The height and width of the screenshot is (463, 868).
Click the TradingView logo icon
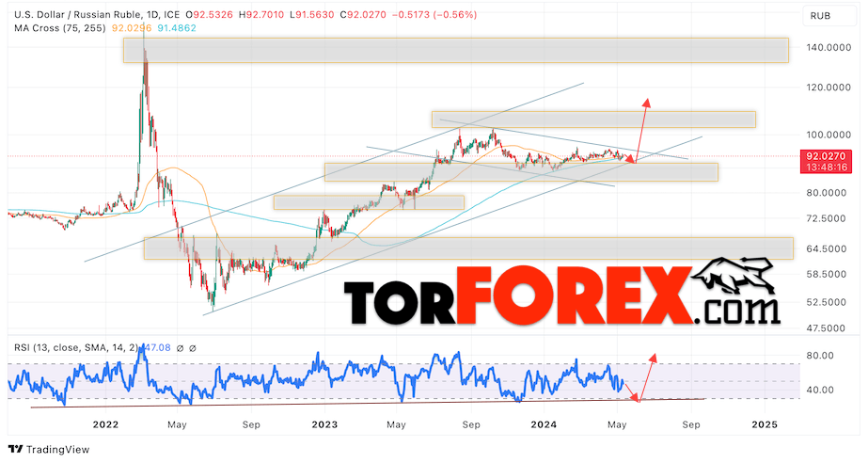pos(15,449)
